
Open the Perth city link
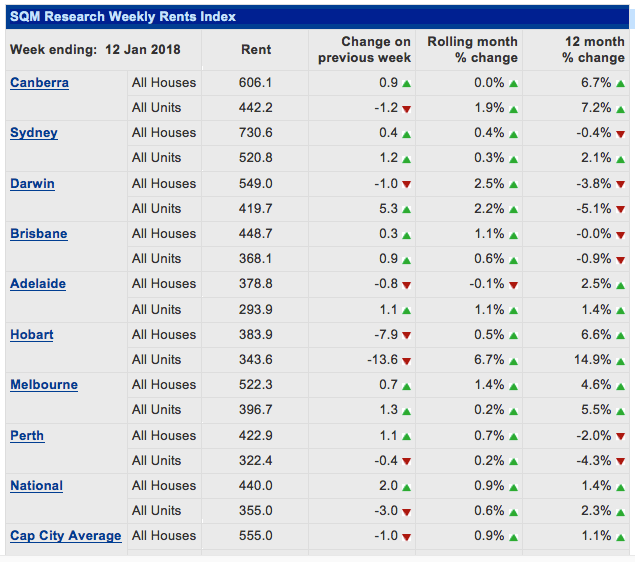coord(27,435)
